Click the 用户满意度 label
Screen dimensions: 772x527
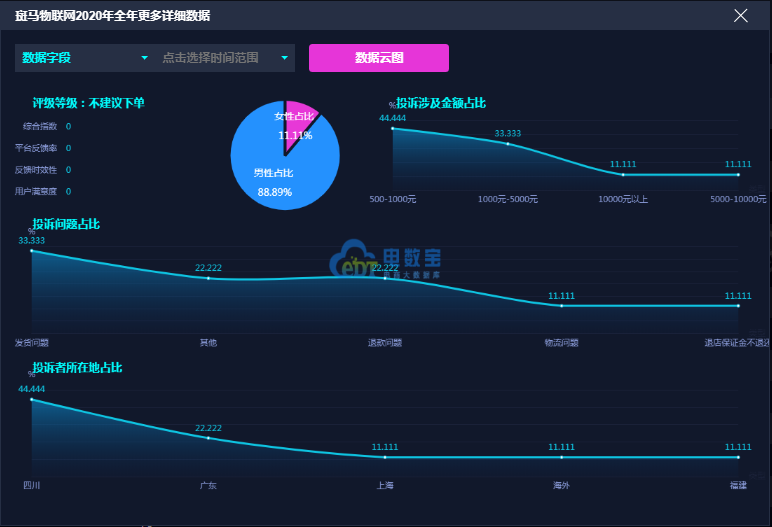point(36,192)
